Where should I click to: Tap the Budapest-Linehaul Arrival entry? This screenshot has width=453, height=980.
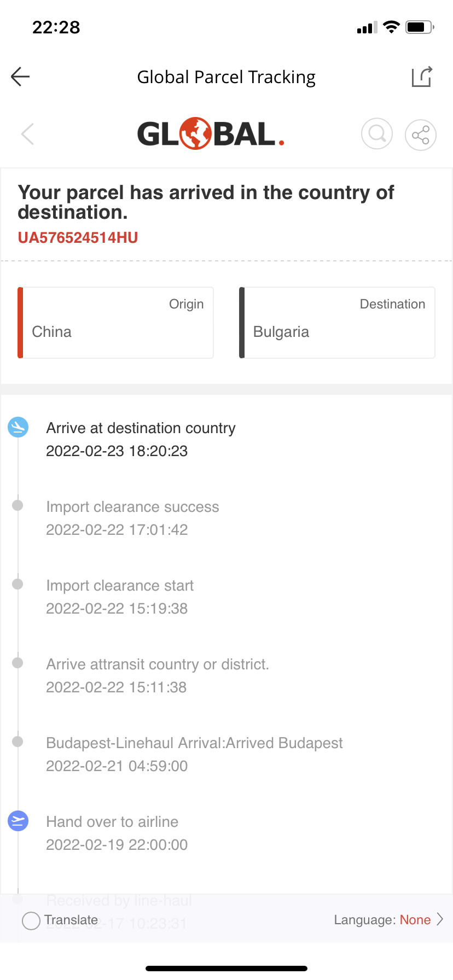pos(194,754)
